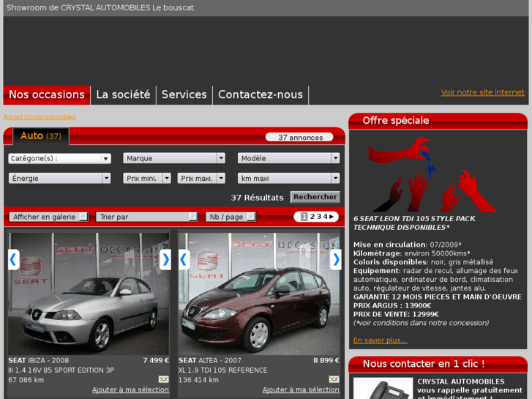Go to results page 3

[x=318, y=217]
